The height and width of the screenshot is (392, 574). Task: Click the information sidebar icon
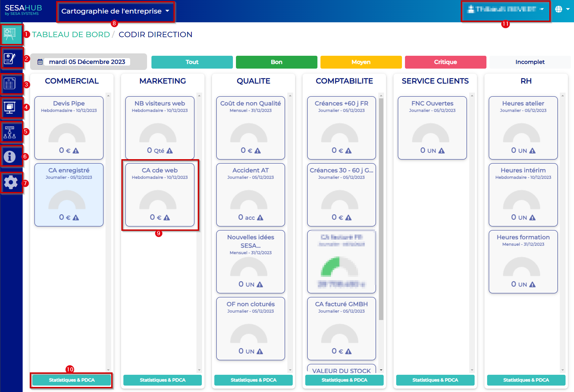[10, 156]
